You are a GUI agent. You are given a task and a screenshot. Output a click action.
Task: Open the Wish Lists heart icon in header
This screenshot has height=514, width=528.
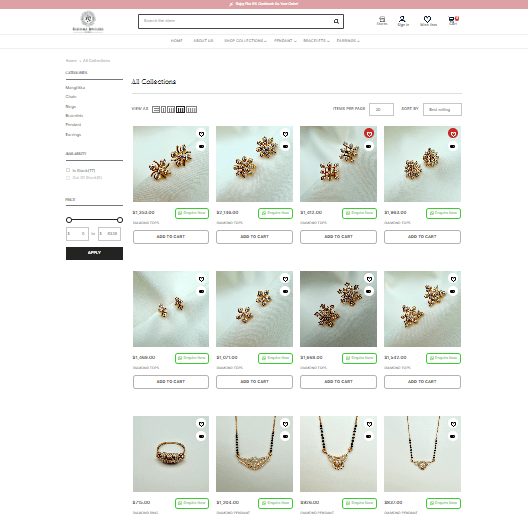pos(428,21)
